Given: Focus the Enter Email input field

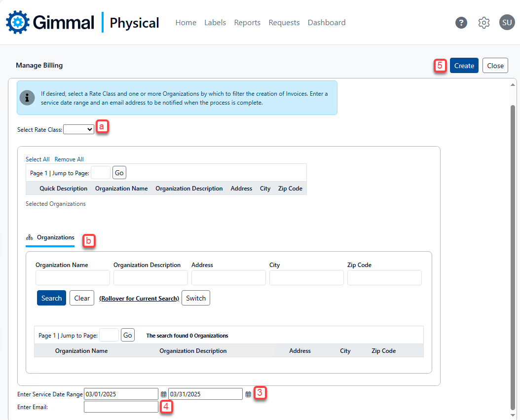Looking at the screenshot, I should [x=121, y=407].
